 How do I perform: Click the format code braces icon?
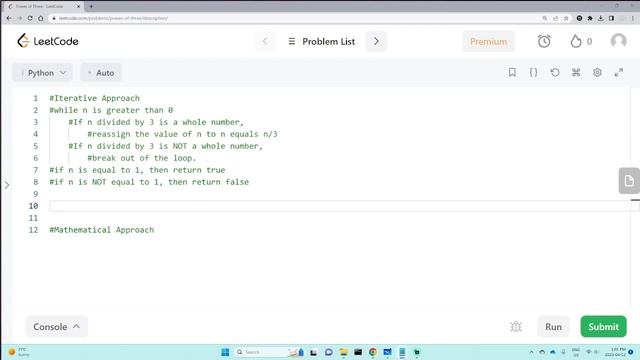[x=533, y=73]
